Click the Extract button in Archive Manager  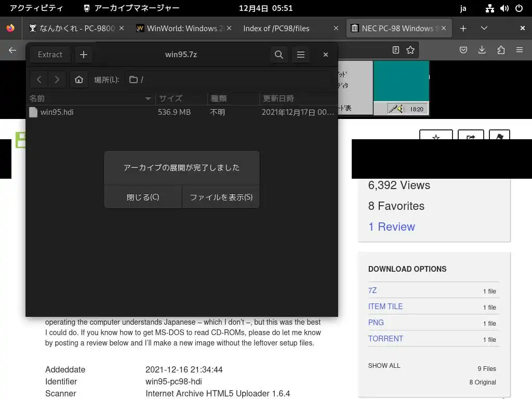click(50, 55)
